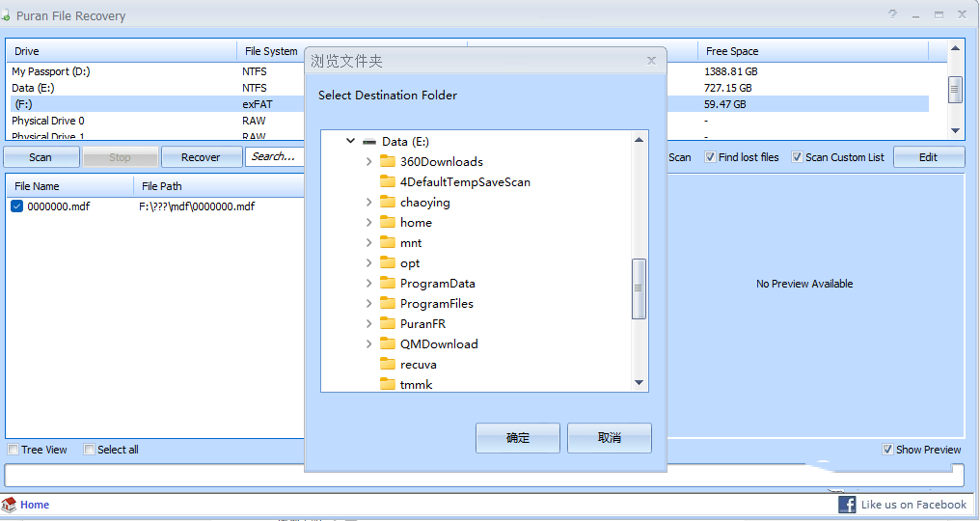980x521 pixels.
Task: Click drive list scroll down arrow
Action: [x=955, y=130]
